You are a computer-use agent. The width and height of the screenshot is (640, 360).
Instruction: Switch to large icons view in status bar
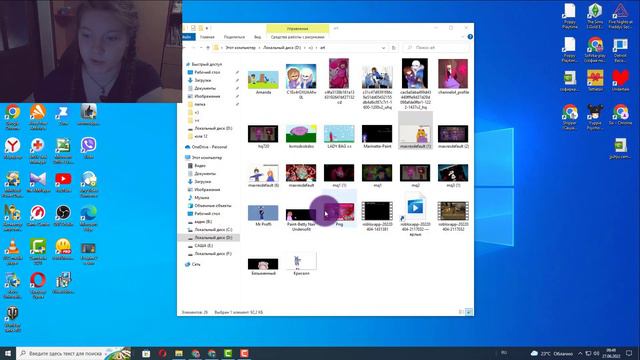click(469, 312)
